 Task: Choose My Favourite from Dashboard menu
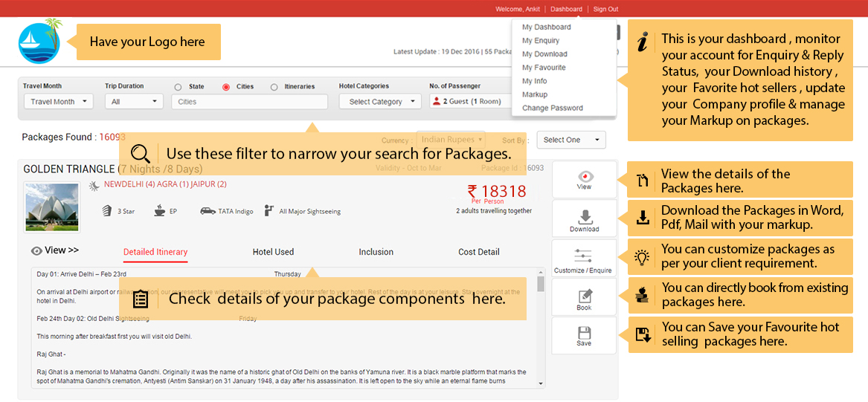pos(544,68)
